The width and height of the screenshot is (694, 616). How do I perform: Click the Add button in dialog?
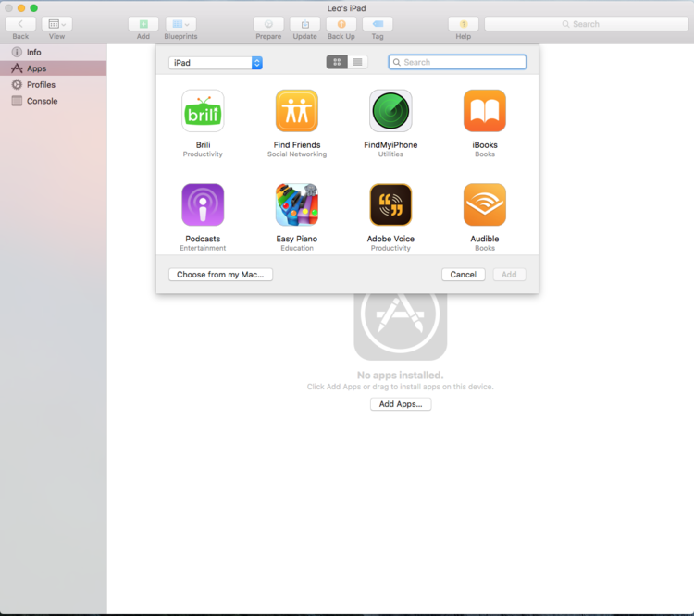(509, 275)
